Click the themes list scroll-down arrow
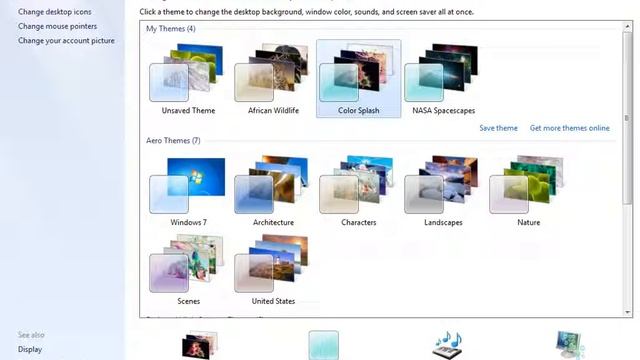The height and width of the screenshot is (360, 640). coord(627,312)
